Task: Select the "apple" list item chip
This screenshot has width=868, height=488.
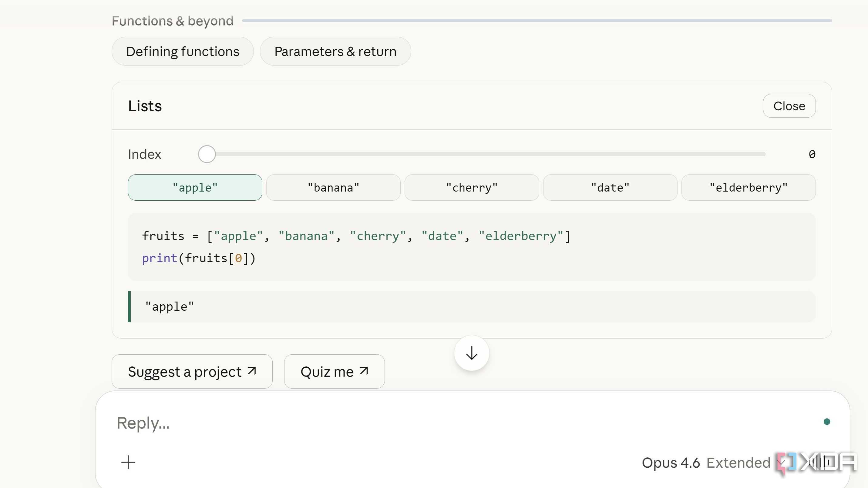Action: tap(195, 187)
